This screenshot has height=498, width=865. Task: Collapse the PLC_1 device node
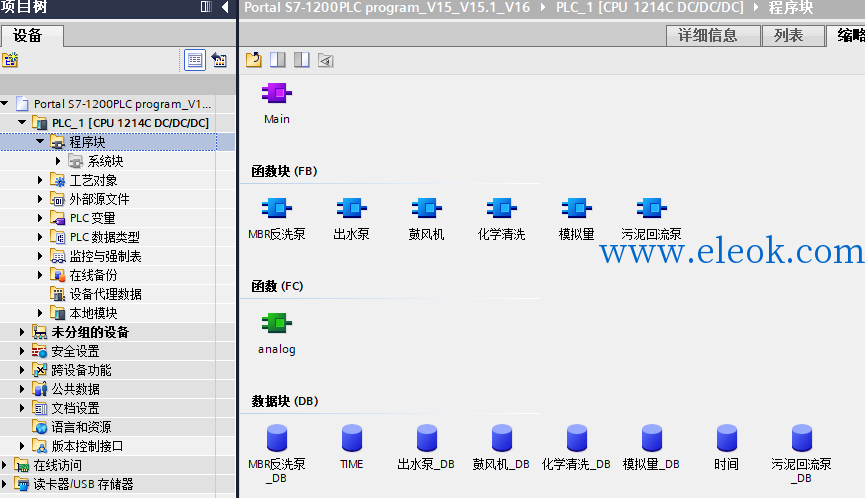[x=22, y=122]
